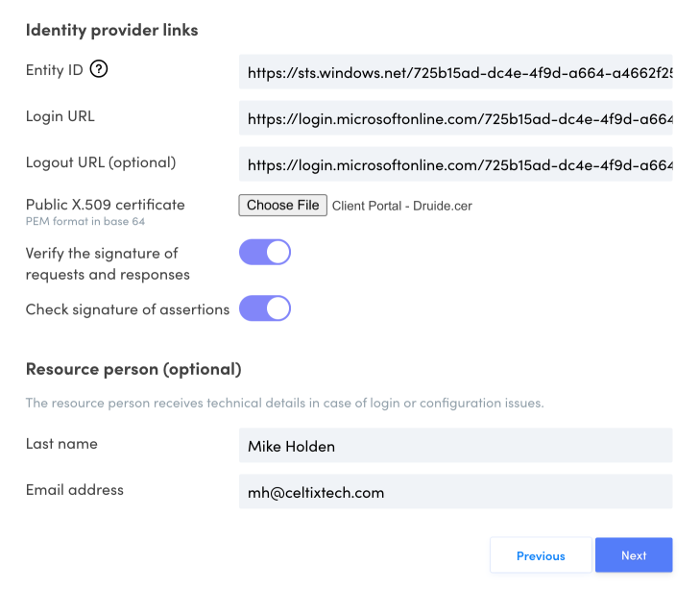
Task: Disable verify signature of requests and responses
Action: click(x=264, y=253)
